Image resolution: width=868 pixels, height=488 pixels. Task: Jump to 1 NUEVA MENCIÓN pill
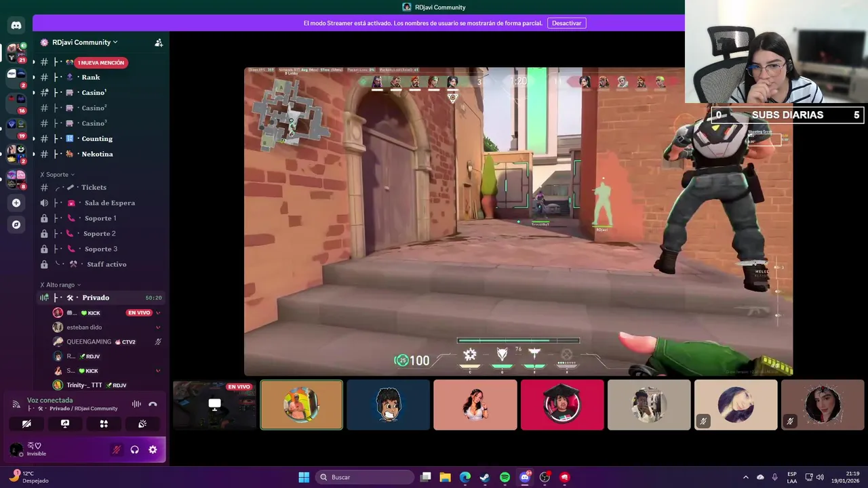(101, 62)
